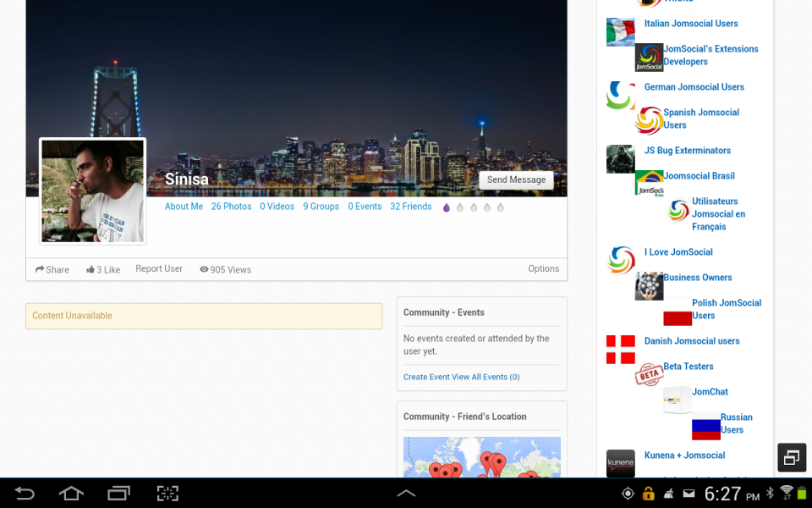Like the profile with 3 Like button
The height and width of the screenshot is (508, 812).
103,269
